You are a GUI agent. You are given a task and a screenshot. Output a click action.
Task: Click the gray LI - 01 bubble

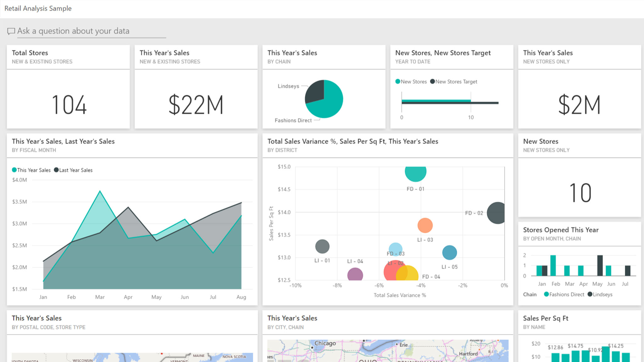[322, 246]
